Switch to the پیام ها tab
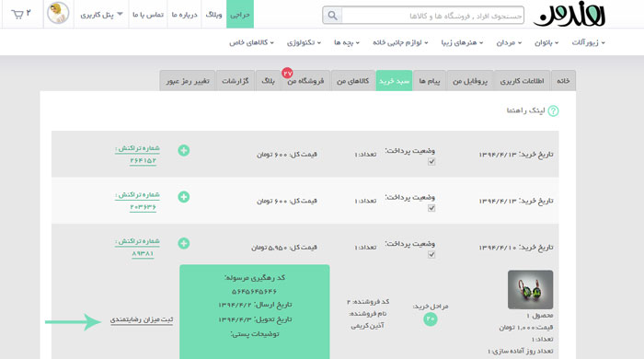Viewport: 644px width, 359px height. coord(430,80)
